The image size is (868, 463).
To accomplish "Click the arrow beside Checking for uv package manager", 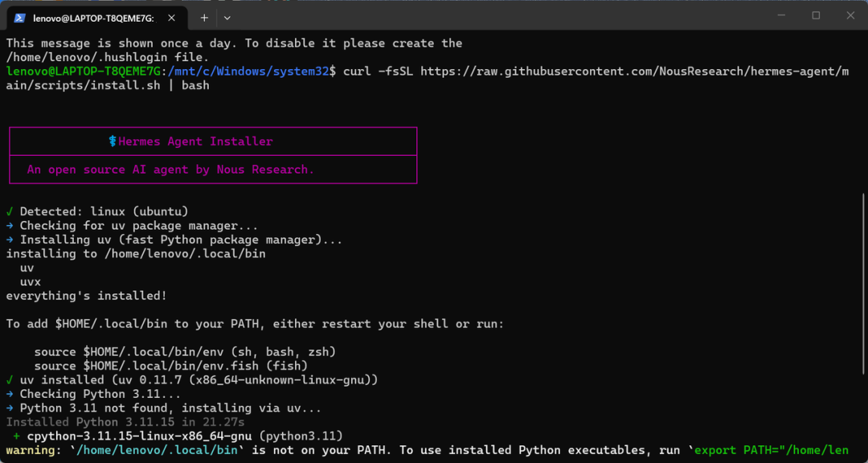I will pos(10,226).
